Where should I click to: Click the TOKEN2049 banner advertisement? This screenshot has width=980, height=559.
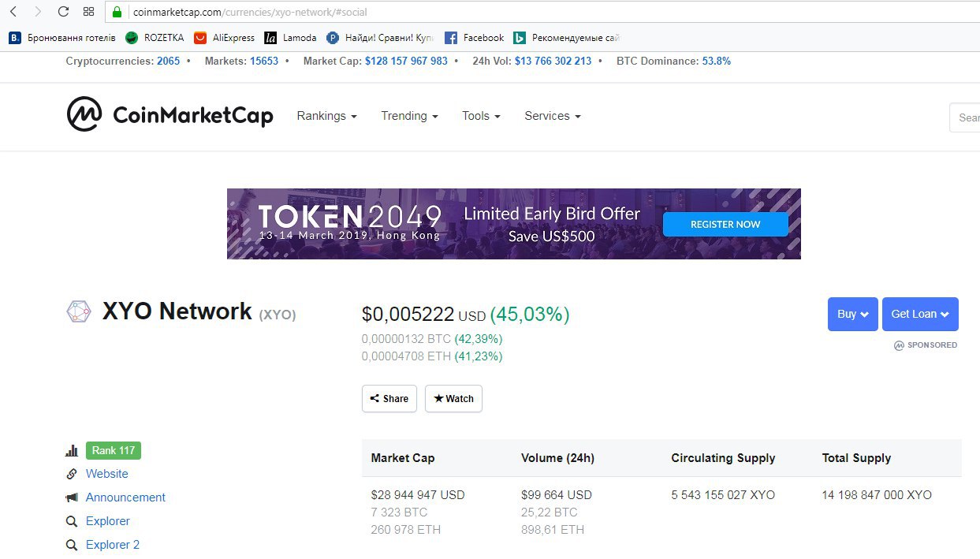[x=514, y=224]
